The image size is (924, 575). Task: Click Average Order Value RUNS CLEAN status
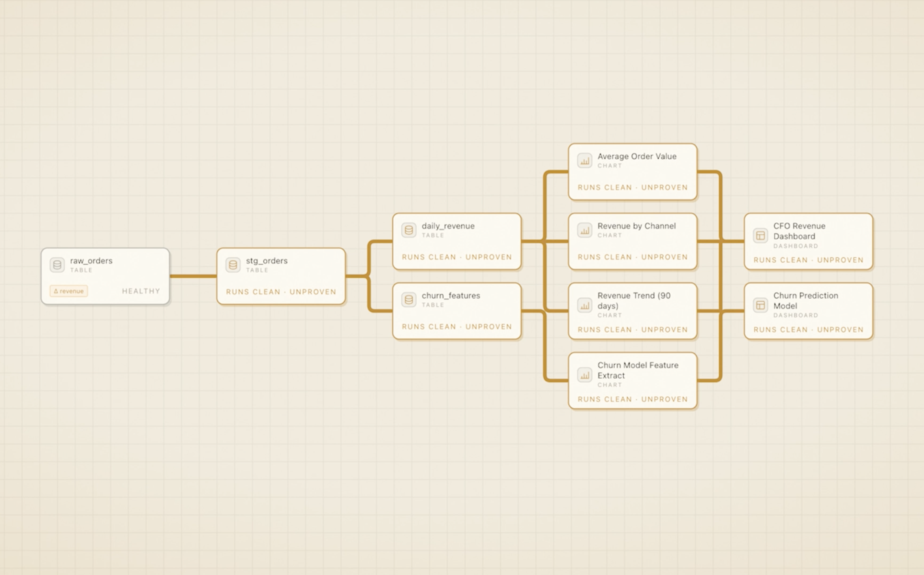click(633, 187)
